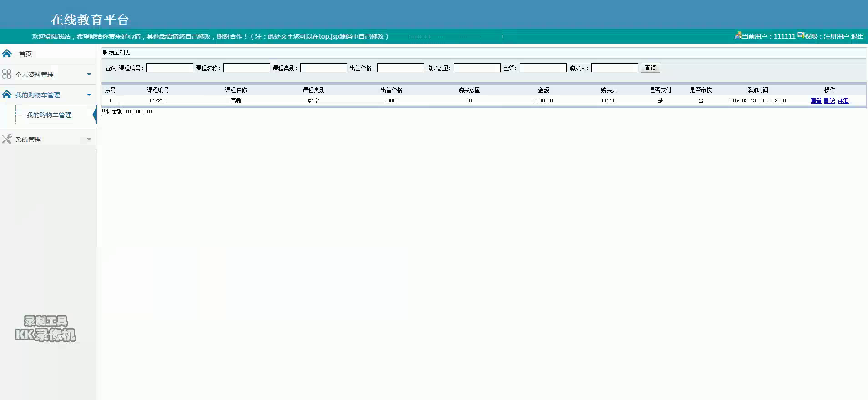Click the amount cell 1000000
This screenshot has height=400, width=868.
point(543,100)
